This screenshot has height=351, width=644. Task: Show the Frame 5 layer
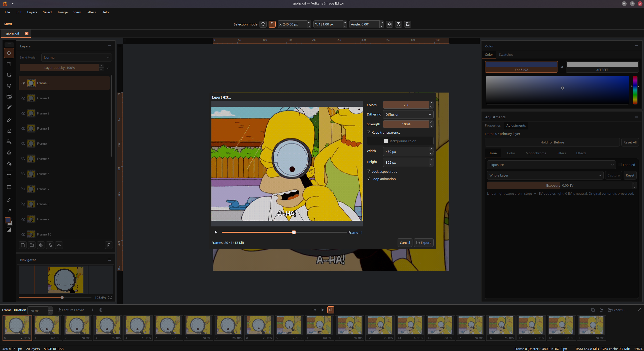[x=23, y=159]
